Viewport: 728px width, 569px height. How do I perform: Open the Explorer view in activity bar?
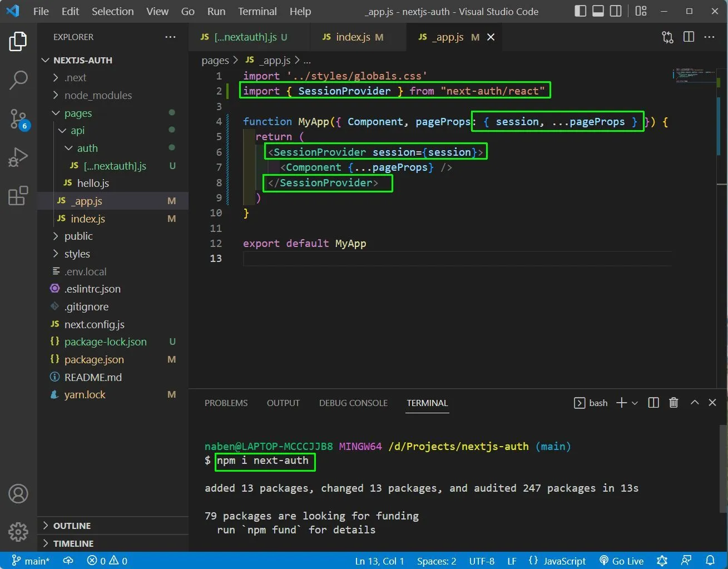[18, 42]
